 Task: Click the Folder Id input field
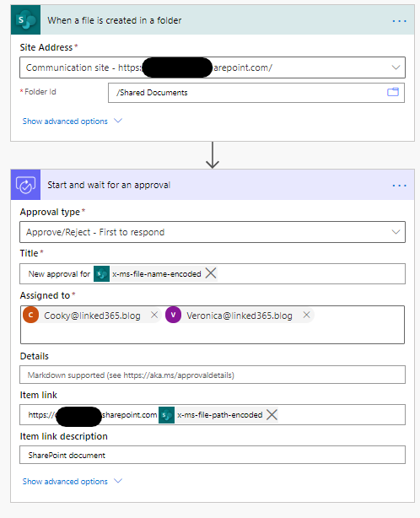[x=256, y=93]
